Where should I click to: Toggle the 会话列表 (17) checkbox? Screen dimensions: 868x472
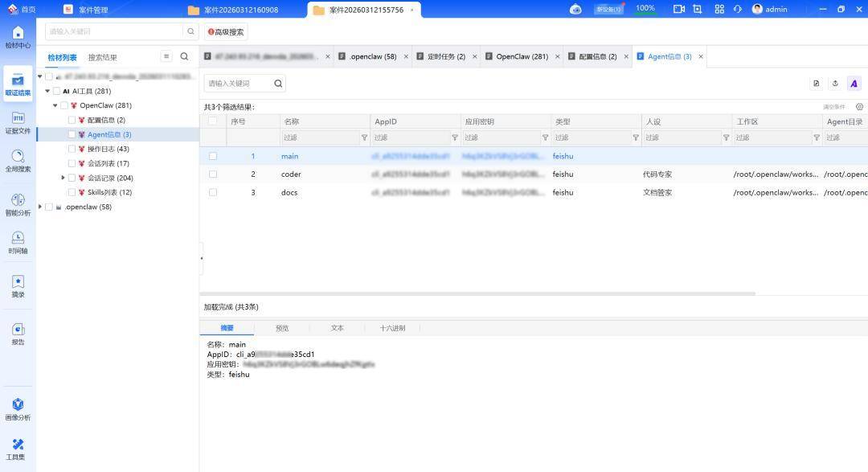tap(72, 164)
